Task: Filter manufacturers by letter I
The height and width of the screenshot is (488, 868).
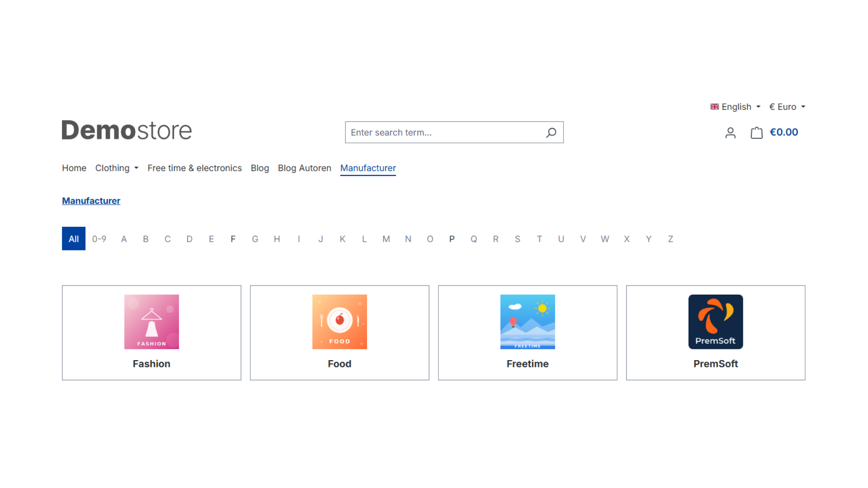Action: tap(299, 239)
